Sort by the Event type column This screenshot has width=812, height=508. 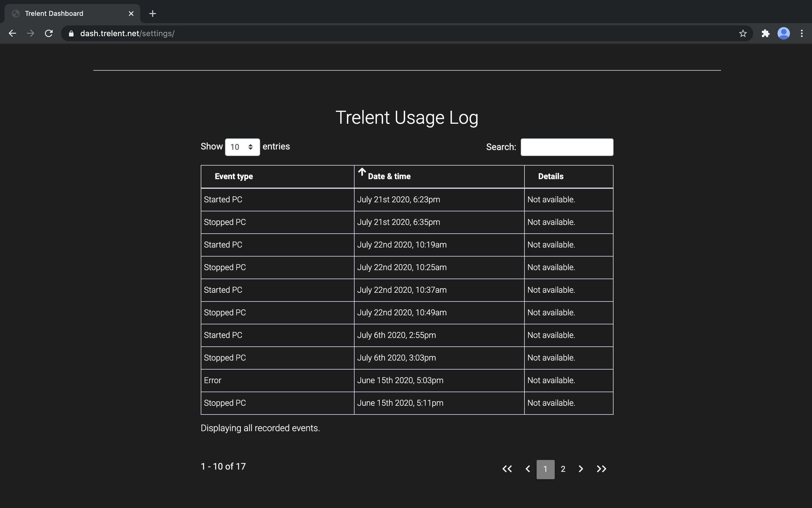[x=234, y=176]
